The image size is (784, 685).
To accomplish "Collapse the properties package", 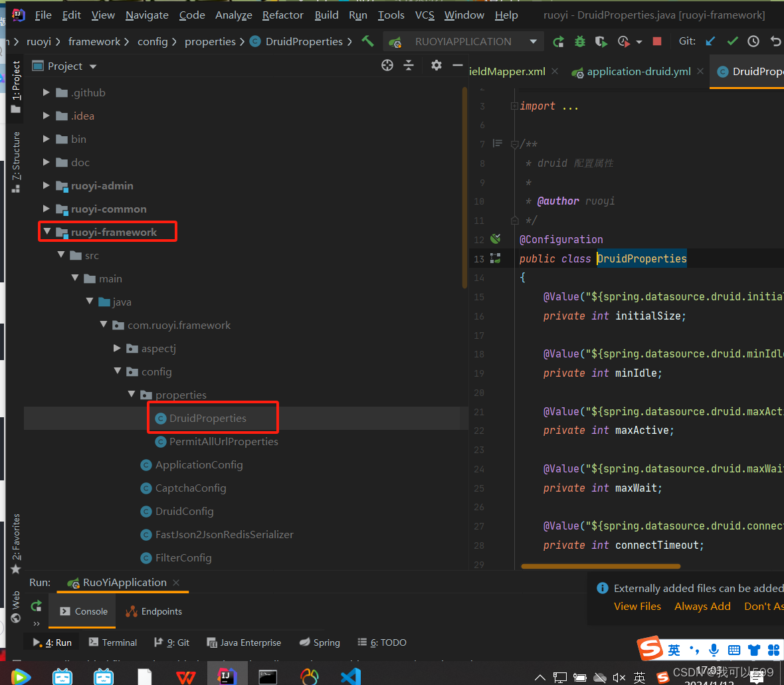I will click(132, 394).
